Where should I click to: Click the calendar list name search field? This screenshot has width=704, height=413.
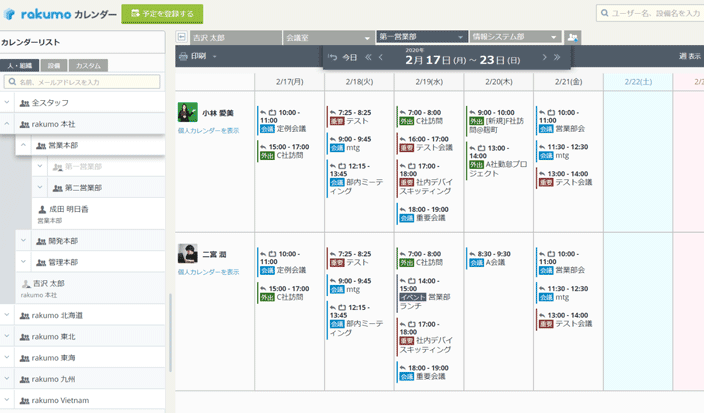click(x=88, y=82)
